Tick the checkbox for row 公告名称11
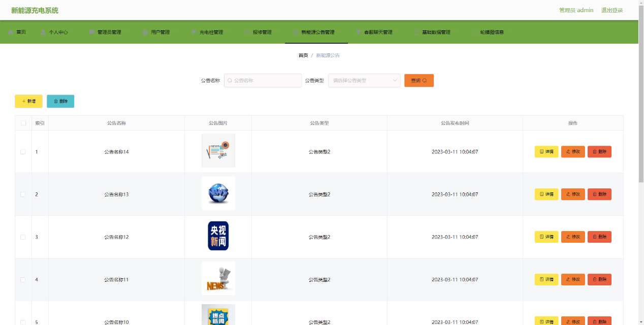Screen dimensions: 644x325 click(23, 280)
